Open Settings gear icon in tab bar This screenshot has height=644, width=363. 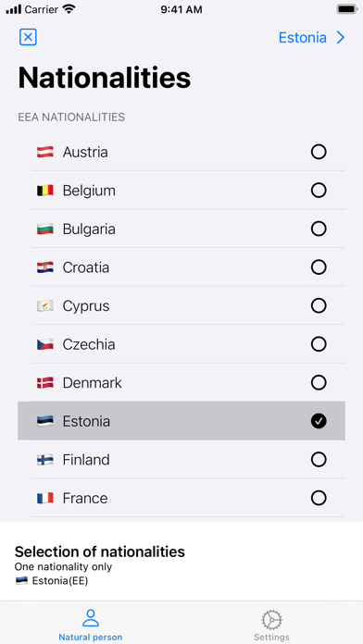coord(271,619)
